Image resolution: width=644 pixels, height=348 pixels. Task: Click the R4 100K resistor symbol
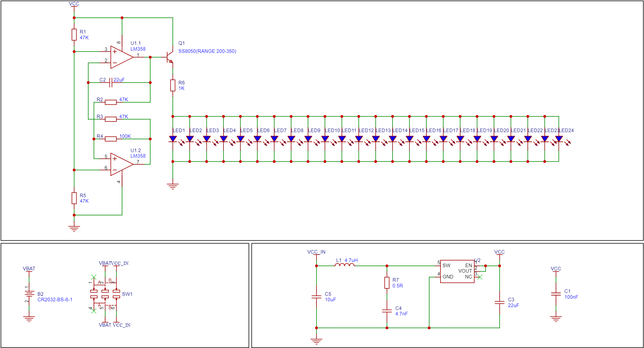pos(111,139)
